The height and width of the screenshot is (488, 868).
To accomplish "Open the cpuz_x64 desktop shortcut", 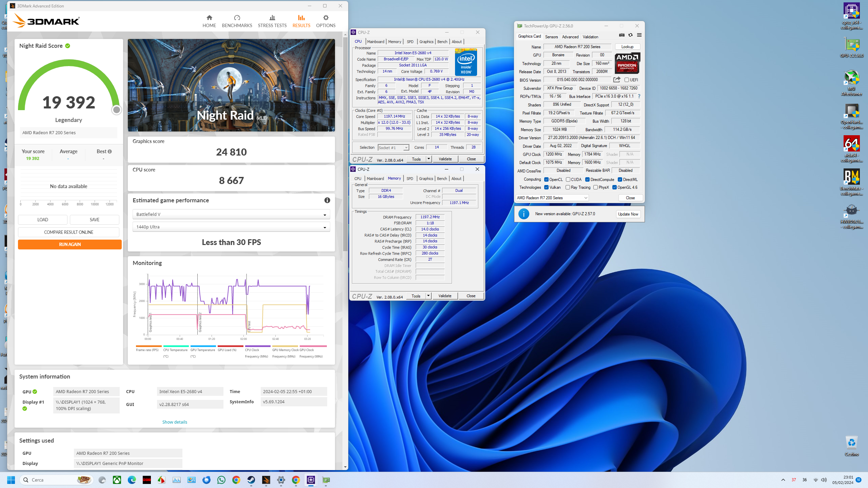I will 851,16.
